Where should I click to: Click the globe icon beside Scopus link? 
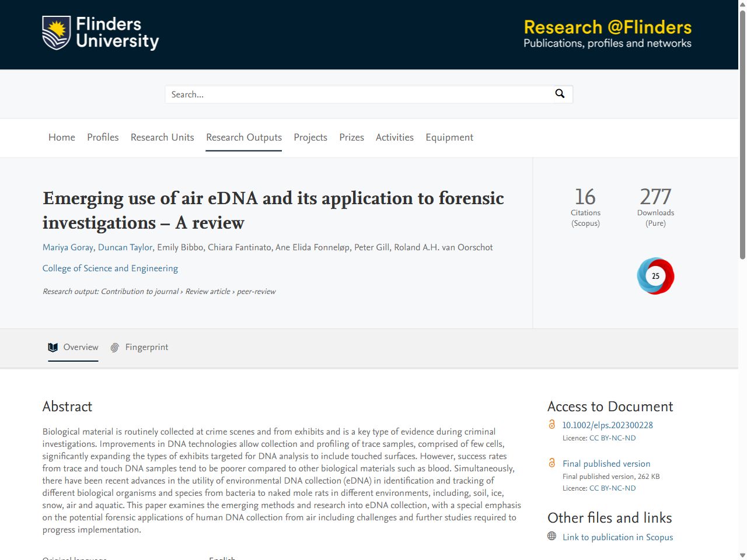(552, 536)
